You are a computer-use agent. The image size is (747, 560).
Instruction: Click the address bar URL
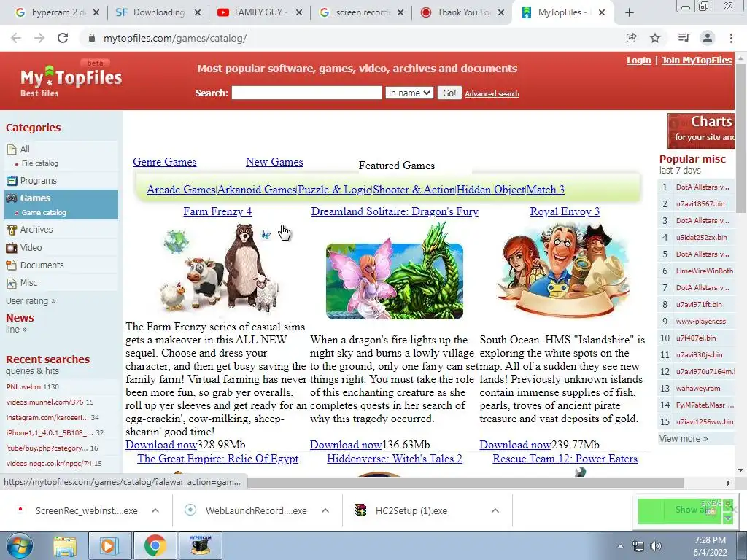tap(175, 38)
